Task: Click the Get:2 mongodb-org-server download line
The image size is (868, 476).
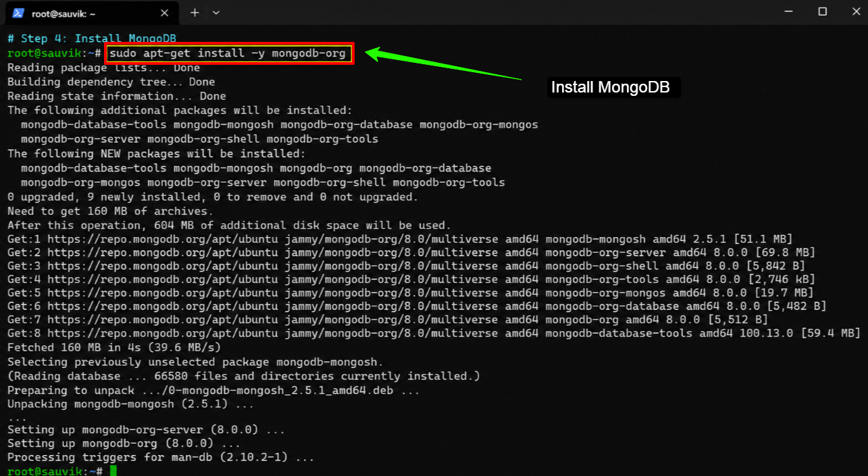Action: pos(411,253)
